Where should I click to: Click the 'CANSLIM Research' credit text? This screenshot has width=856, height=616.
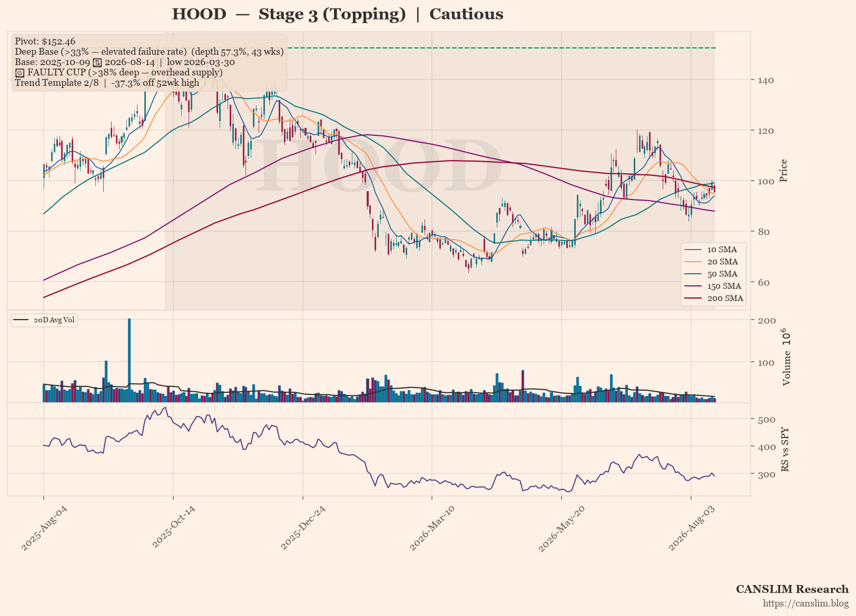point(792,589)
